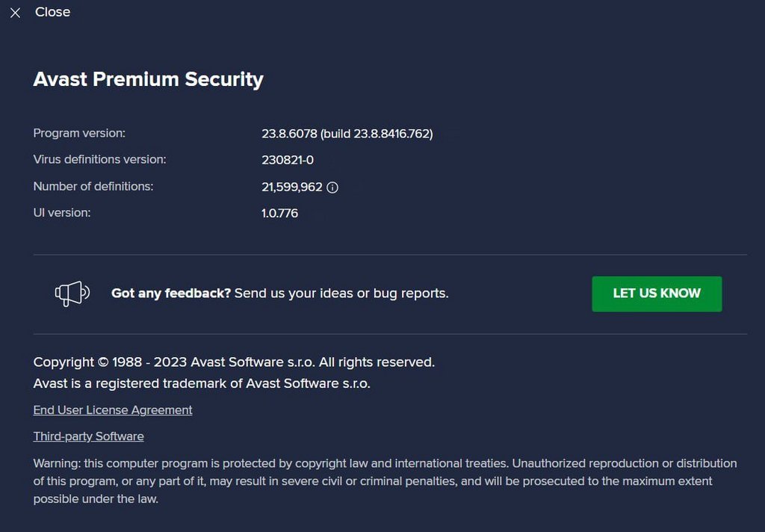The image size is (765, 532).
Task: Select the program version number 23.8.6078
Action: (x=288, y=134)
